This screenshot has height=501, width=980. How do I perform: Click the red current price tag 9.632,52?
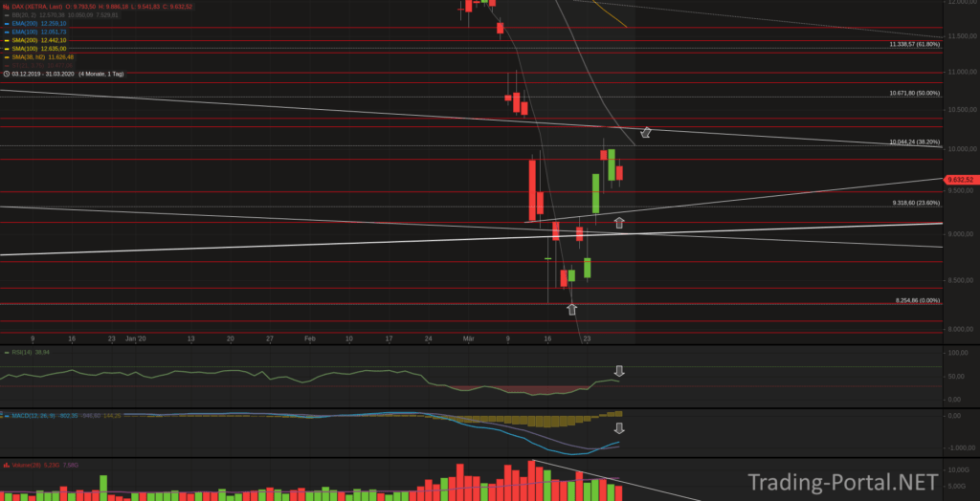coord(959,180)
